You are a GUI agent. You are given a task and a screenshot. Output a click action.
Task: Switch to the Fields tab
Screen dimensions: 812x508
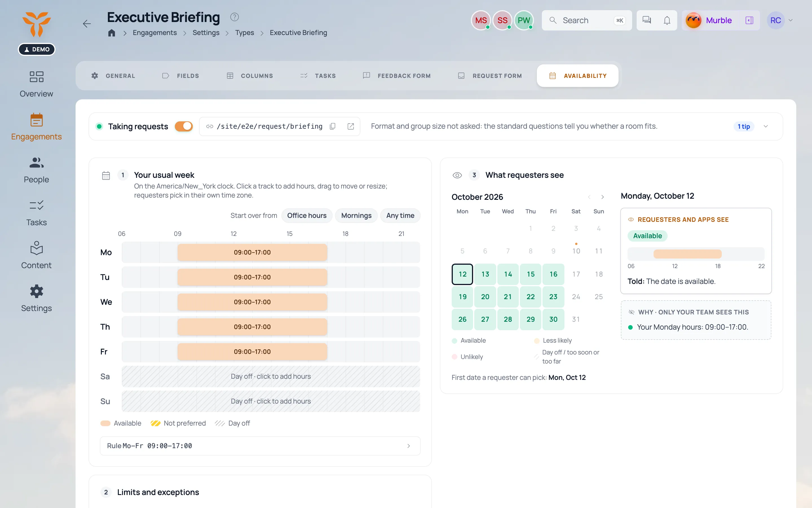click(x=180, y=76)
